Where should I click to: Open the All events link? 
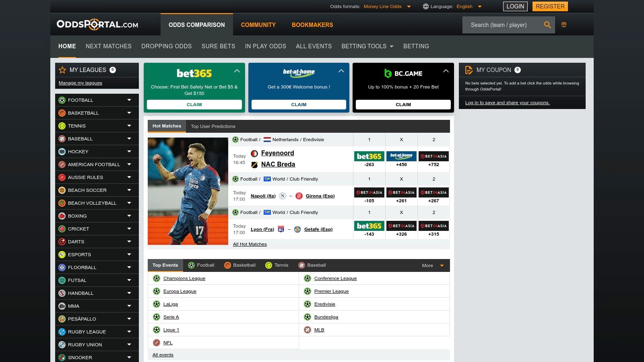163,355
